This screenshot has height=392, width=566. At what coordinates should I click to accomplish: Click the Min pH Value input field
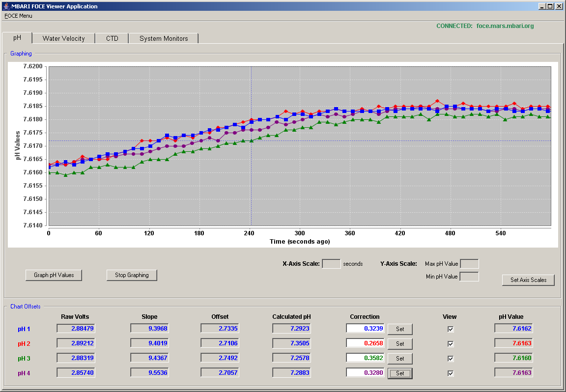tap(469, 277)
